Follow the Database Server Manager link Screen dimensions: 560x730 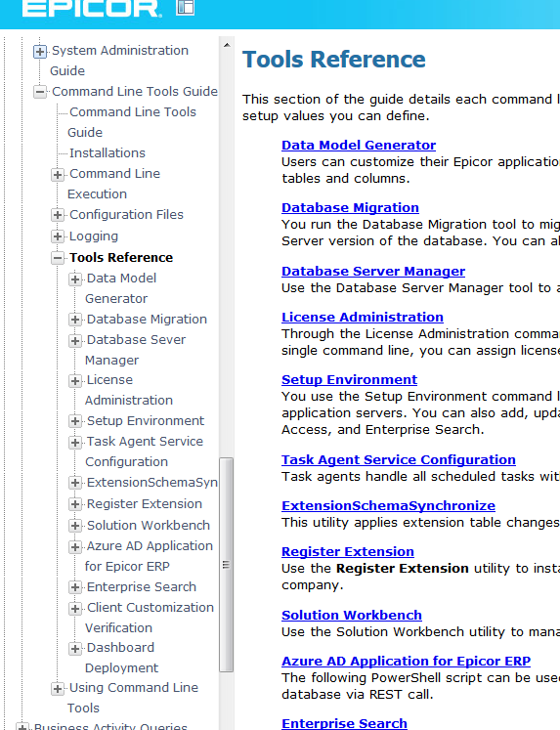pyautogui.click(x=373, y=271)
